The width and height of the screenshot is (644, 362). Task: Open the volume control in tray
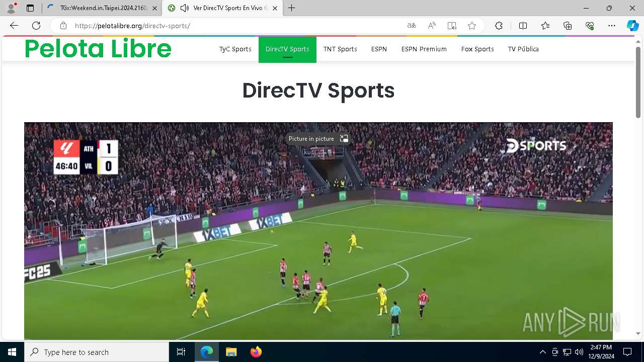[579, 352]
